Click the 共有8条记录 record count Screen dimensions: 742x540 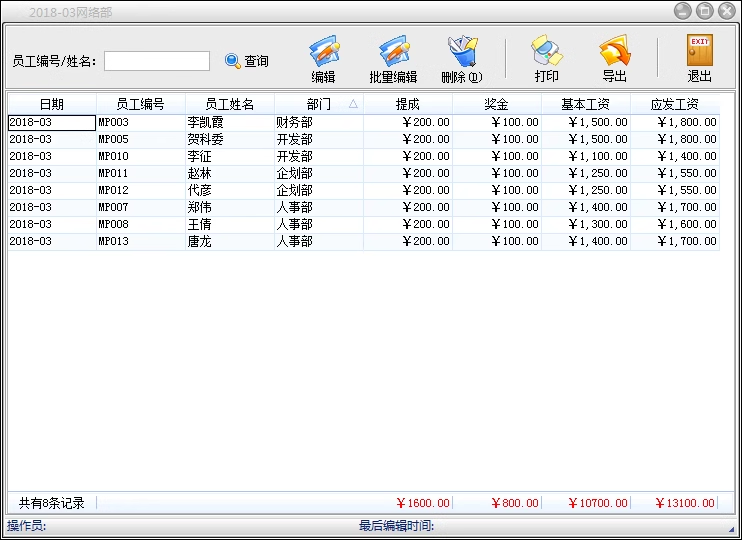coord(52,503)
